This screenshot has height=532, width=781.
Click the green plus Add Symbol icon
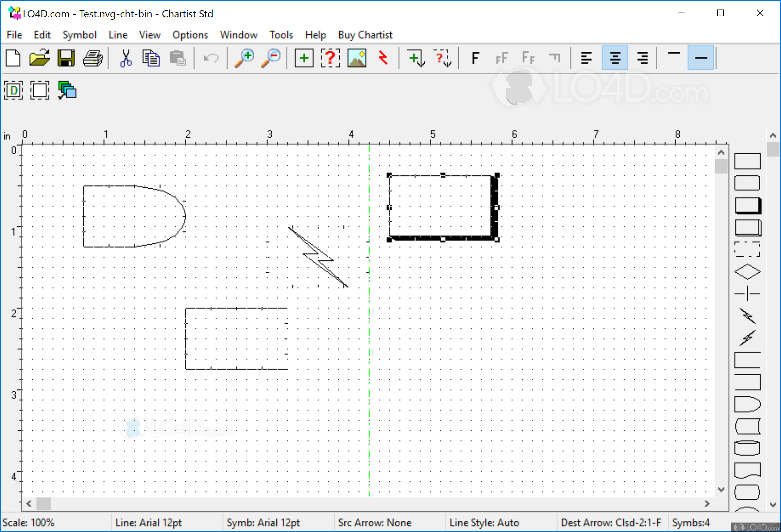(304, 58)
